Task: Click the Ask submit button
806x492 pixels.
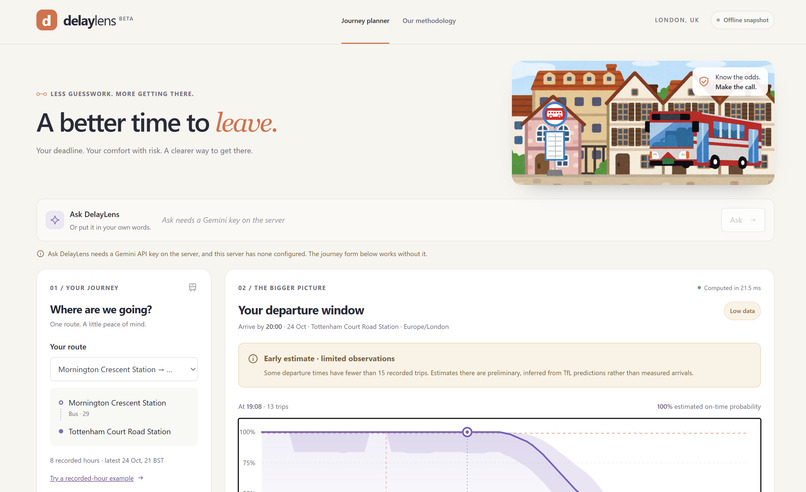Action: pos(743,220)
